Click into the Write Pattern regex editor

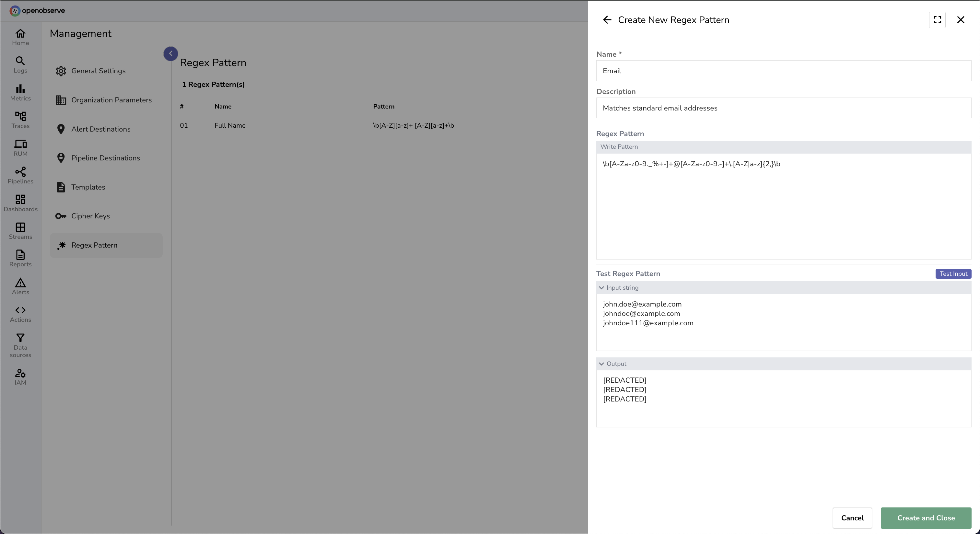pos(784,206)
